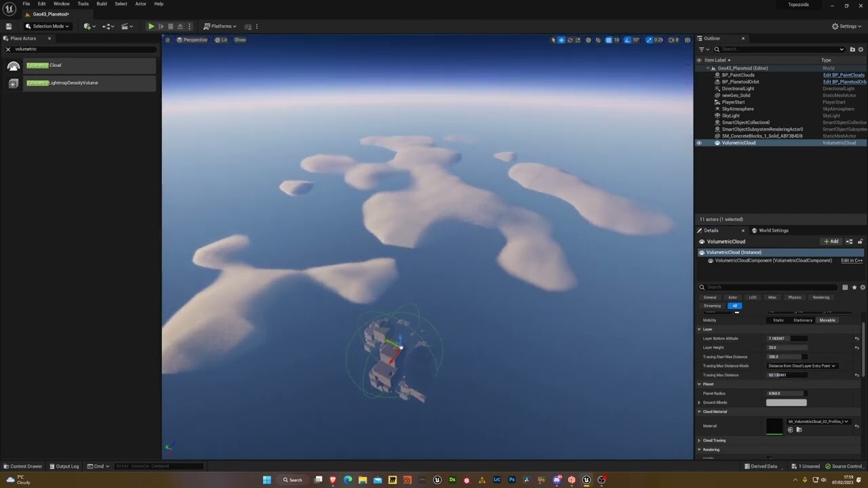The image size is (868, 488).
Task: Click the Maximize Viewport icon
Action: pyautogui.click(x=688, y=40)
